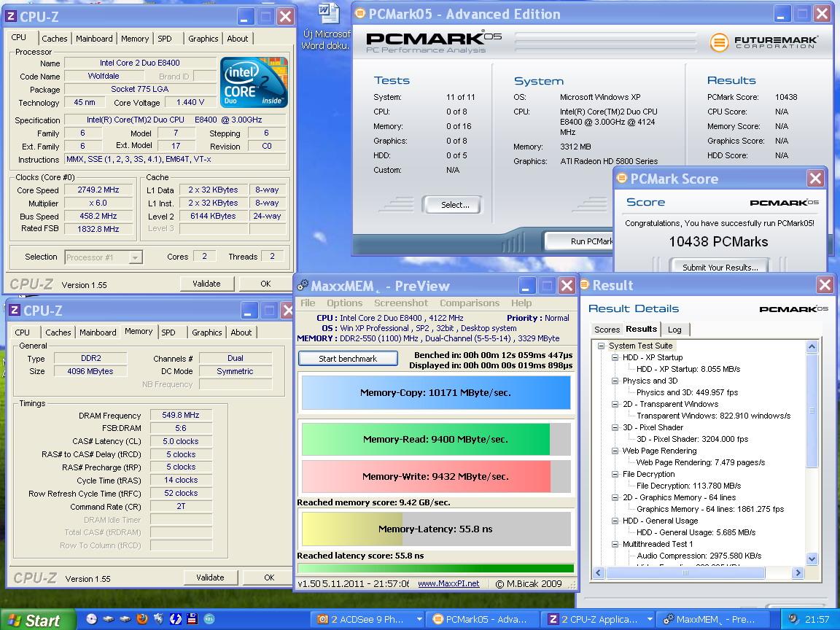Open the Processor #1 selection dropdown

[136, 257]
